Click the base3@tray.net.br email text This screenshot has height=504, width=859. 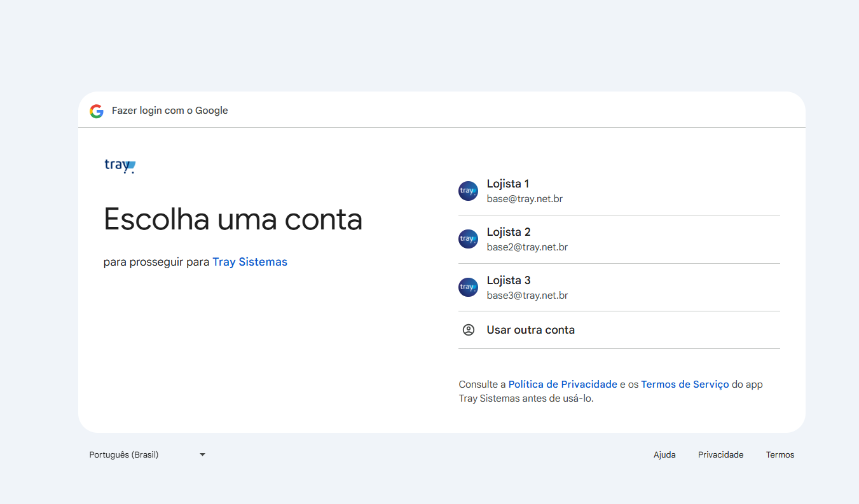[527, 296]
